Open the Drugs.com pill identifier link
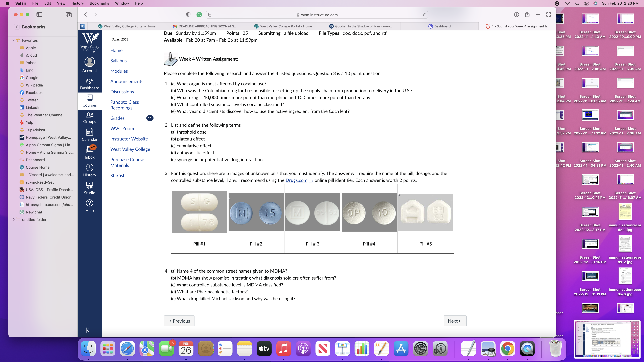 tap(296, 180)
